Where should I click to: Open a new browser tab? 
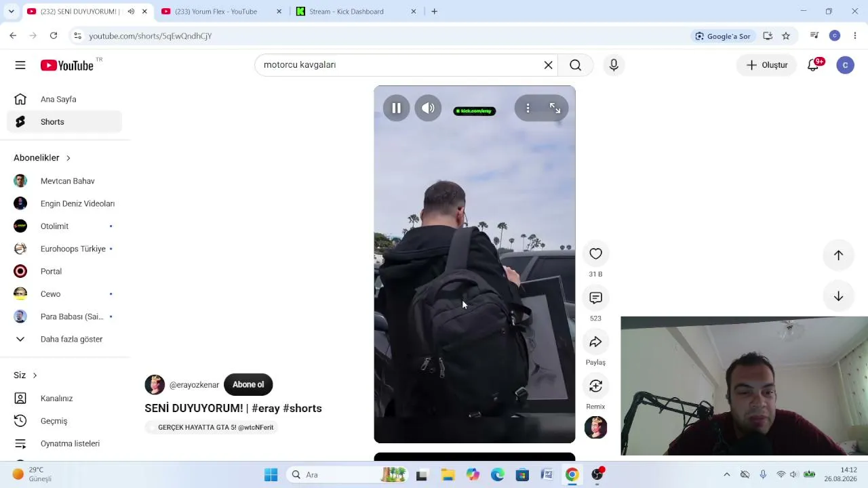tap(434, 12)
